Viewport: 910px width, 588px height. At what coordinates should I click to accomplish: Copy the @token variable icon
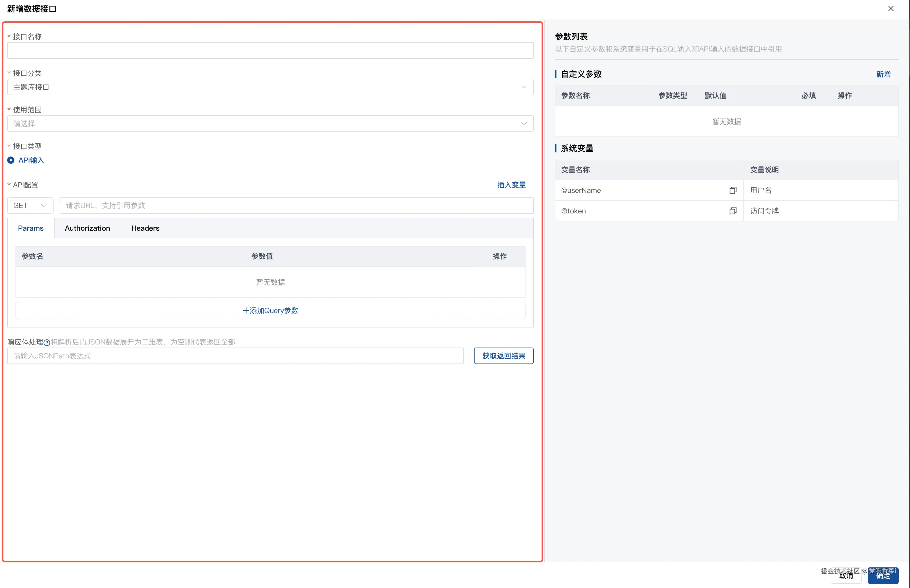click(732, 211)
